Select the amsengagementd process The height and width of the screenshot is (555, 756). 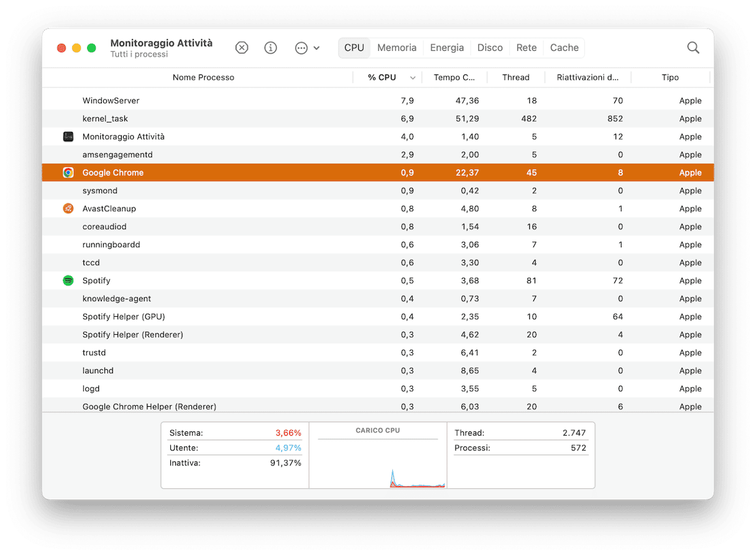coord(378,155)
